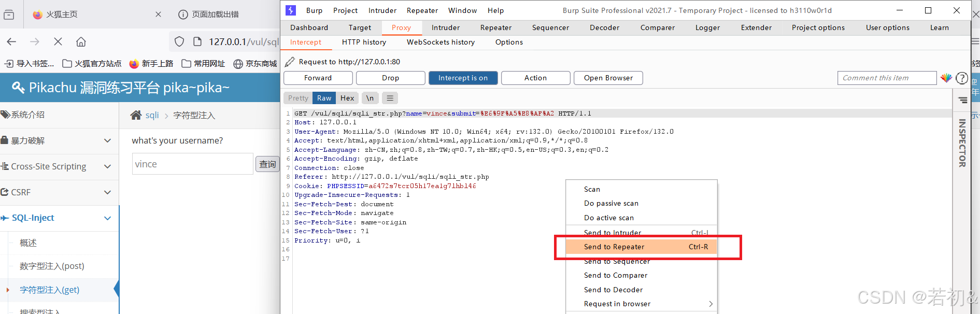Click the Inspector panel layout icon
Viewport: 980px width, 314px height.
point(963,100)
